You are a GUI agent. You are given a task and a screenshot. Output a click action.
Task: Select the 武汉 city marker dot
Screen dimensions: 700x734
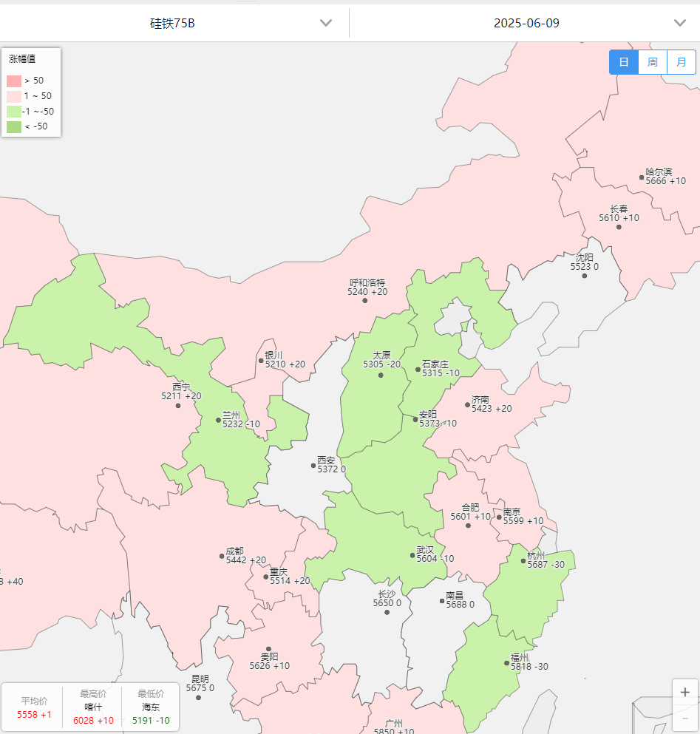412,555
